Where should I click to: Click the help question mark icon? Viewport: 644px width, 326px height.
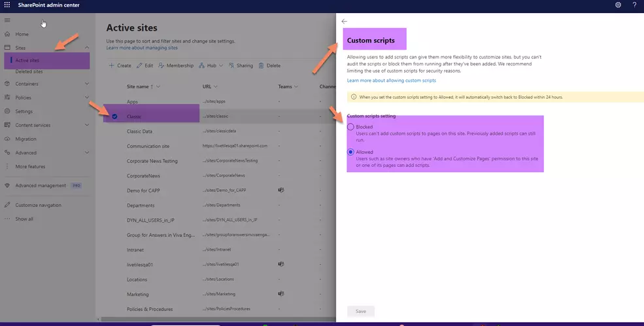[x=634, y=5]
